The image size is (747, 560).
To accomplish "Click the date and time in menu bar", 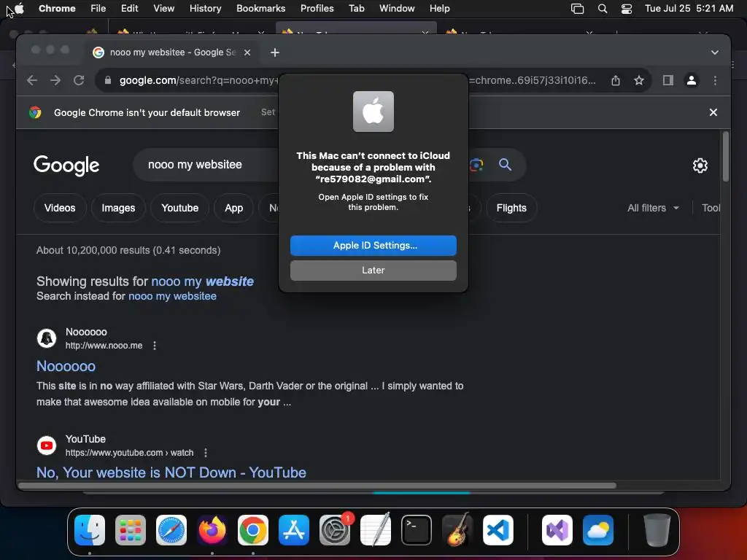I will click(x=689, y=9).
